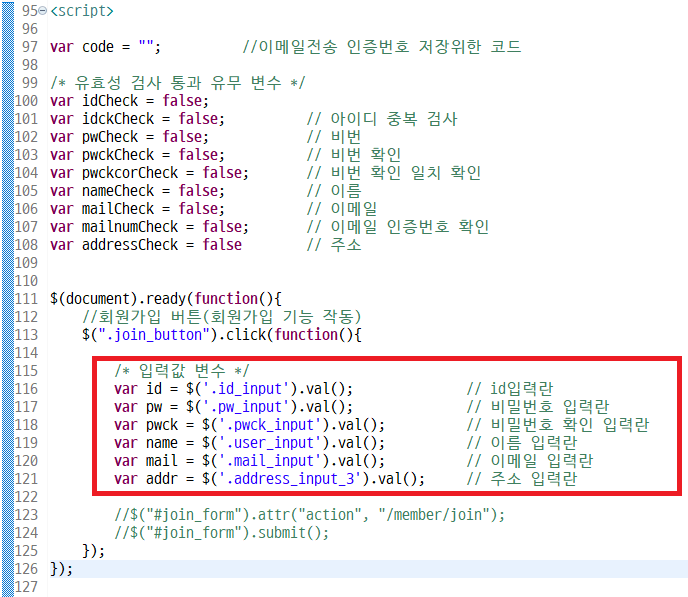Click the '});' on highlighted line 126
The width and height of the screenshot is (688, 597).
point(61,568)
